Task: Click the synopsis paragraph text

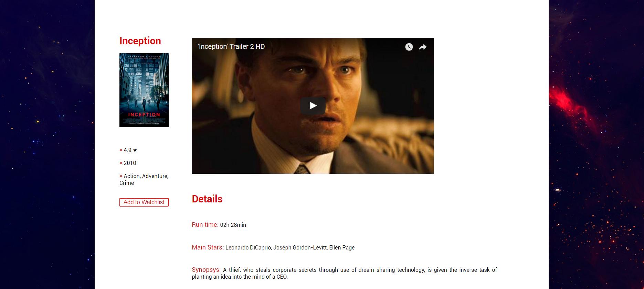Action: (x=344, y=273)
